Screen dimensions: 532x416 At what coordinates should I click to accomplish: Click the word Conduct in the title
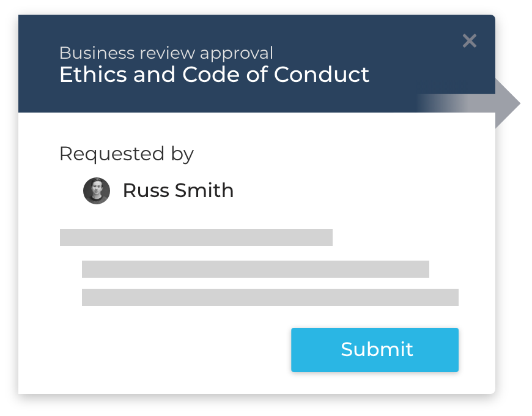click(x=321, y=74)
